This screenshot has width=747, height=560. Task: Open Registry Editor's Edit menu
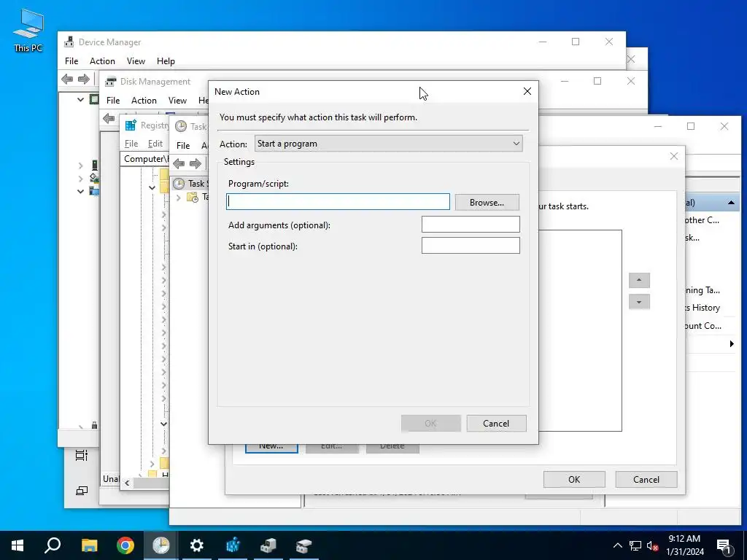[x=155, y=144]
